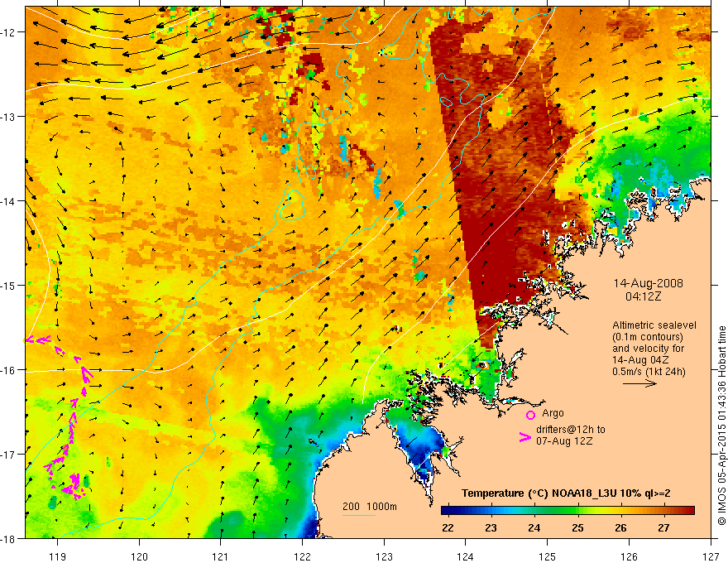
Task: Click the '0.5m/s (1kt 24h)' text
Action: click(649, 372)
